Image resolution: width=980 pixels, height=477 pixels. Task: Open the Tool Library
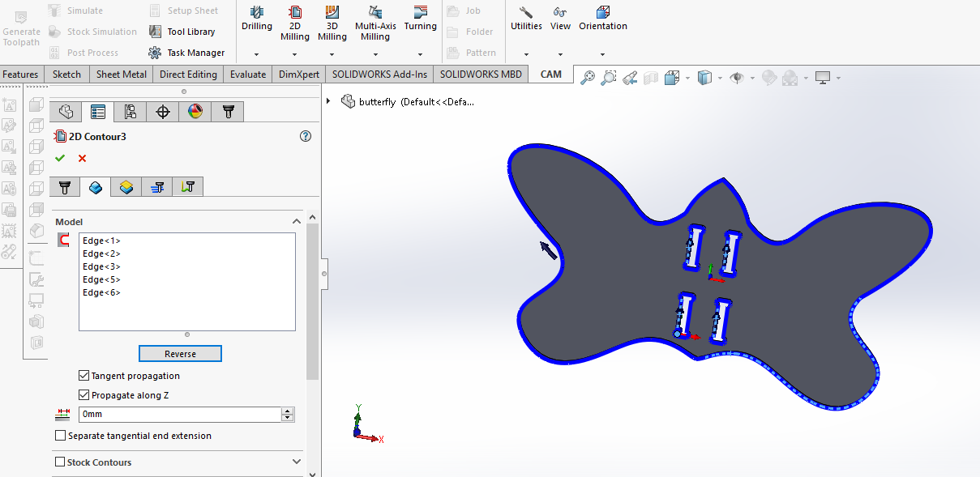tap(182, 32)
